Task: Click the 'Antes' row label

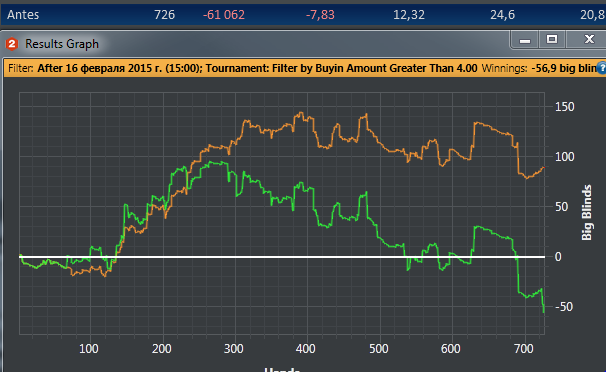Action: [23, 15]
